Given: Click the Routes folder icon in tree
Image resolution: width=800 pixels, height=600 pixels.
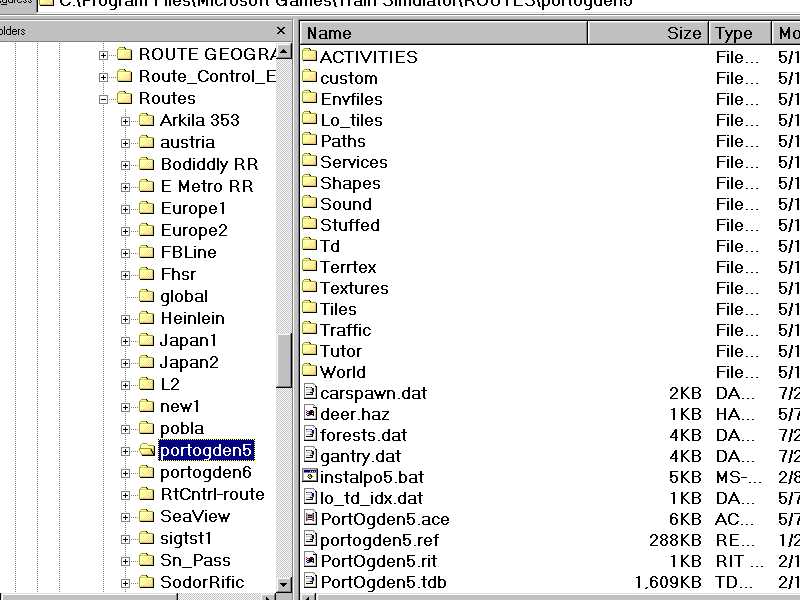Looking at the screenshot, I should (x=125, y=97).
